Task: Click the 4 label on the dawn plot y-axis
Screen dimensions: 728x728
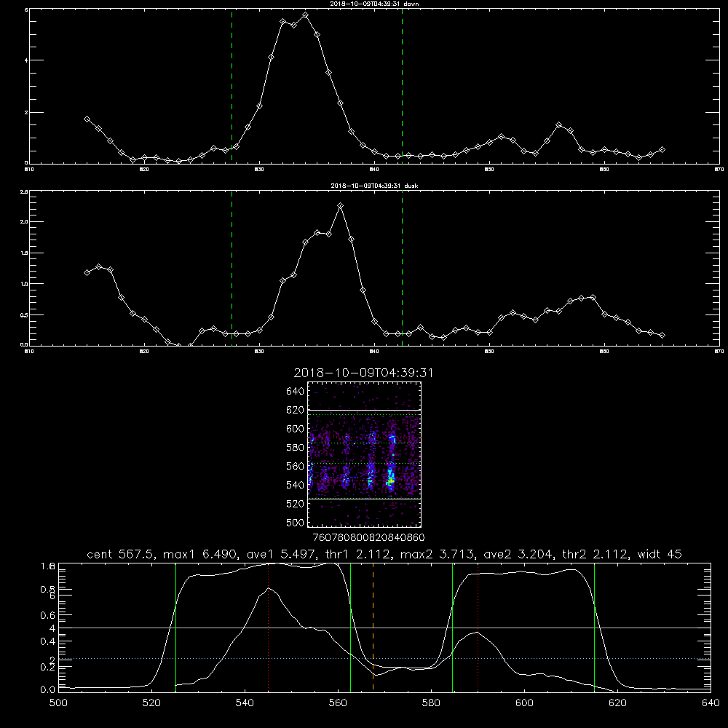Action: (x=26, y=60)
